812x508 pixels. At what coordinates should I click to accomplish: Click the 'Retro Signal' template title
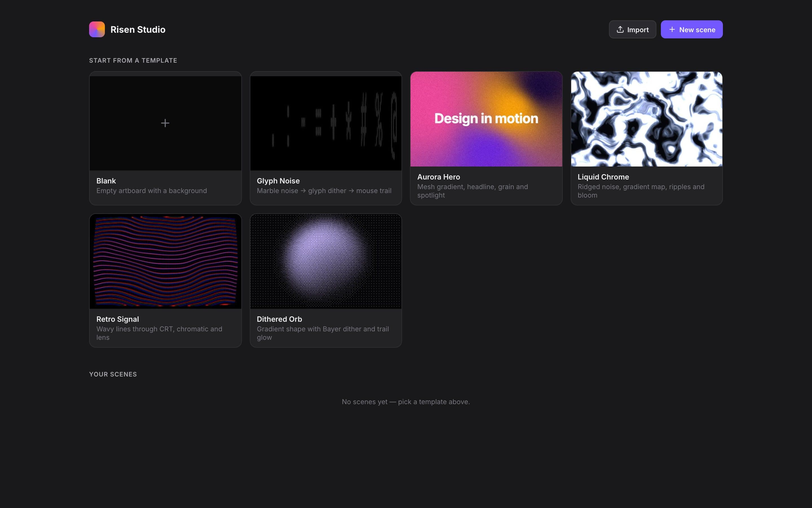[x=118, y=319]
